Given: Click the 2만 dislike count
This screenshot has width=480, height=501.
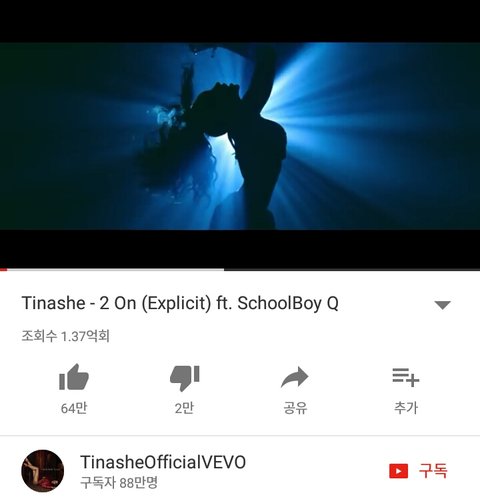Looking at the screenshot, I should 184,408.
